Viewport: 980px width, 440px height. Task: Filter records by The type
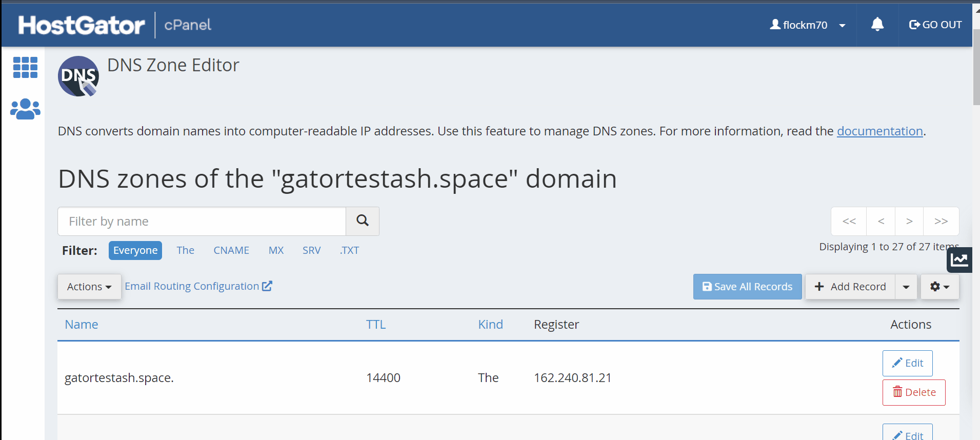point(185,250)
